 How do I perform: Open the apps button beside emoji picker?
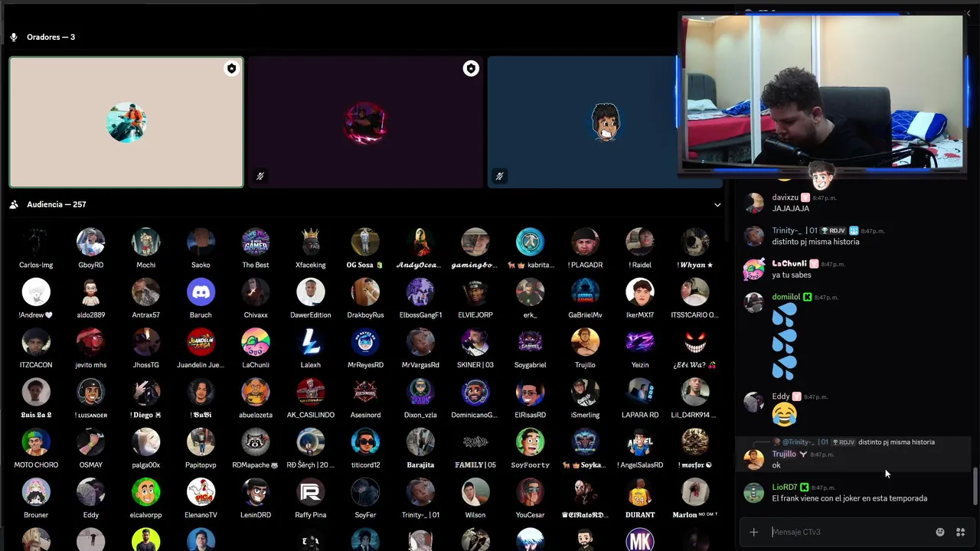click(960, 532)
